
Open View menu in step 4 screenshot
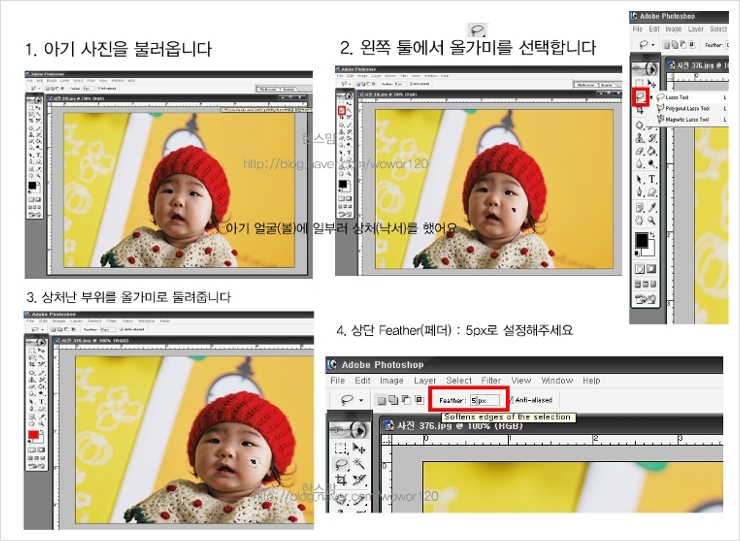point(521,380)
